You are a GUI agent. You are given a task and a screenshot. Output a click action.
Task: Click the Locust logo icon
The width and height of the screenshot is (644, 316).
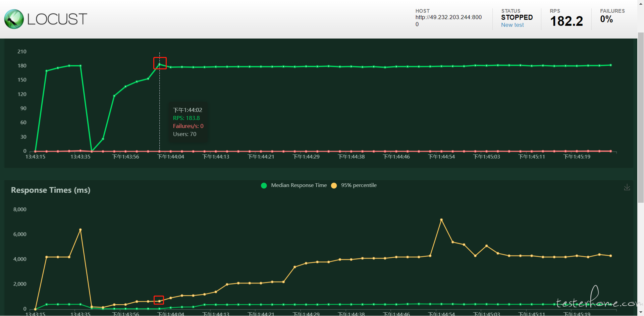tap(14, 19)
